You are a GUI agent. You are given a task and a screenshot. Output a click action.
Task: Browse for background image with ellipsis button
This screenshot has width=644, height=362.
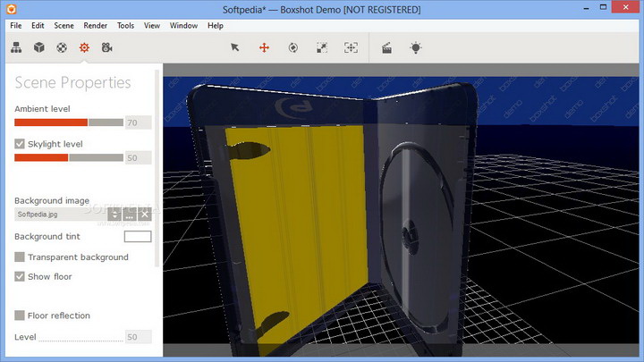click(x=129, y=215)
